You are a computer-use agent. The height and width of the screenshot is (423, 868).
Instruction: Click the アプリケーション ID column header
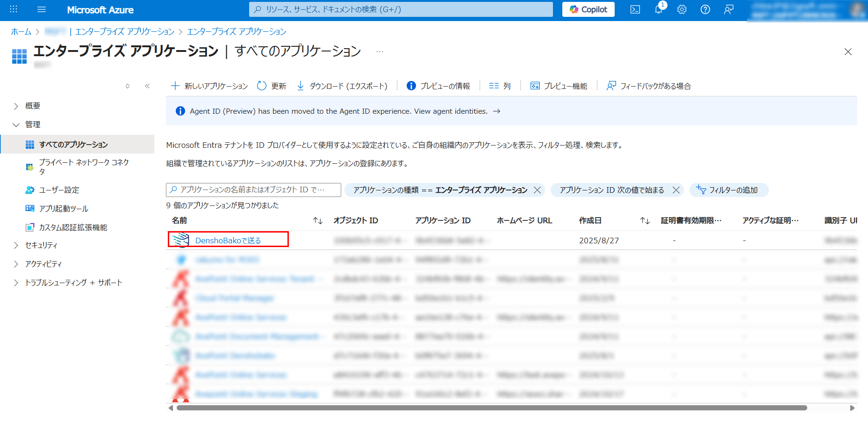pos(443,220)
